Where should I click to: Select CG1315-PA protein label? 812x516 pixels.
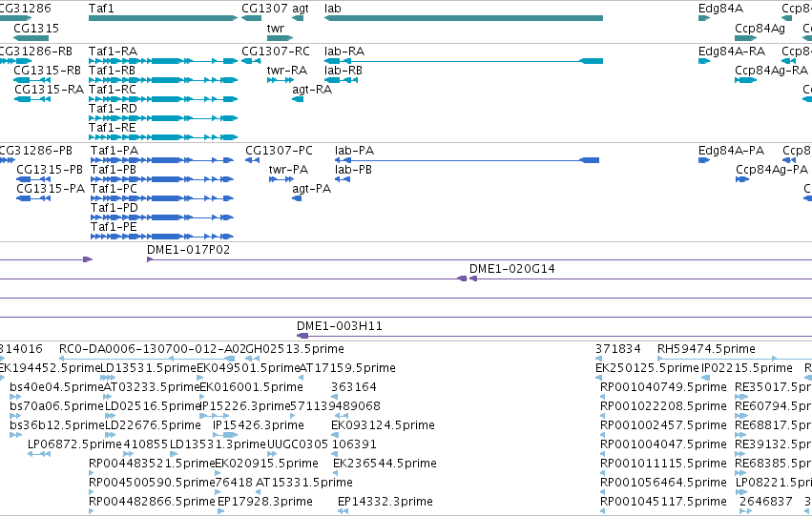(51, 189)
